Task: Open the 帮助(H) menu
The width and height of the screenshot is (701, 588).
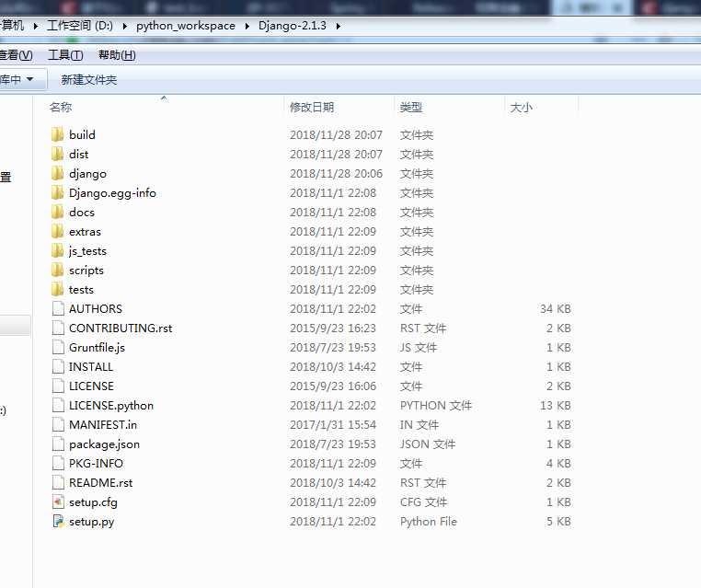Action: coord(117,55)
